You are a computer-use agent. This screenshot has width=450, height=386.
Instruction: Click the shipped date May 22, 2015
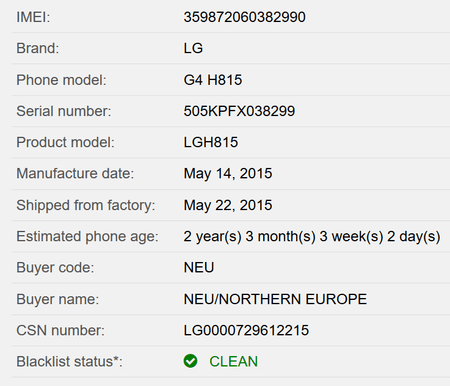(x=228, y=205)
